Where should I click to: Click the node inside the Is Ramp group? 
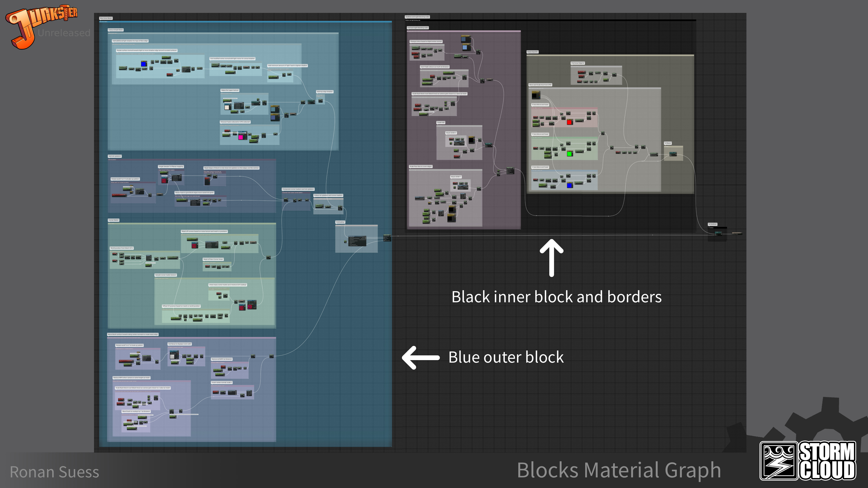pyautogui.click(x=673, y=155)
